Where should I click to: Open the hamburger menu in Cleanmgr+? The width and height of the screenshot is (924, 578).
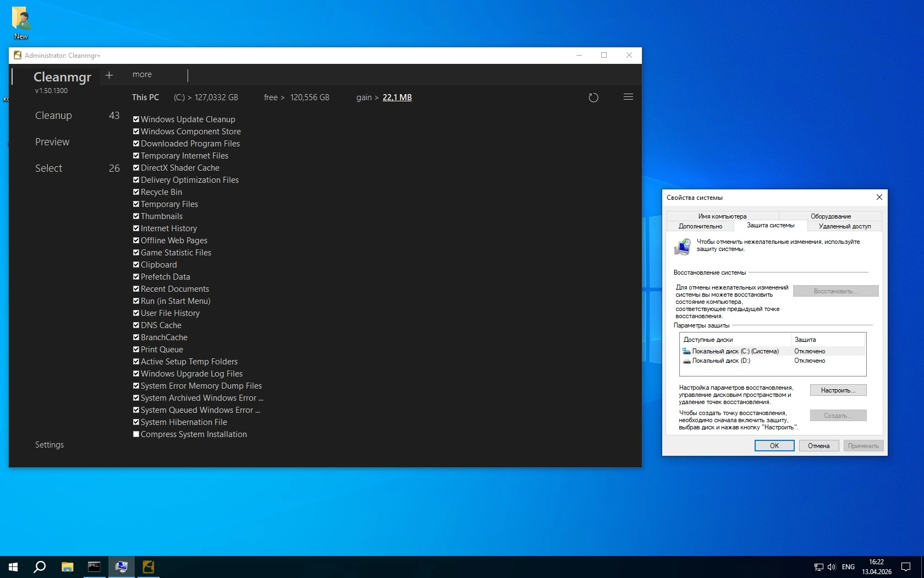(x=628, y=97)
